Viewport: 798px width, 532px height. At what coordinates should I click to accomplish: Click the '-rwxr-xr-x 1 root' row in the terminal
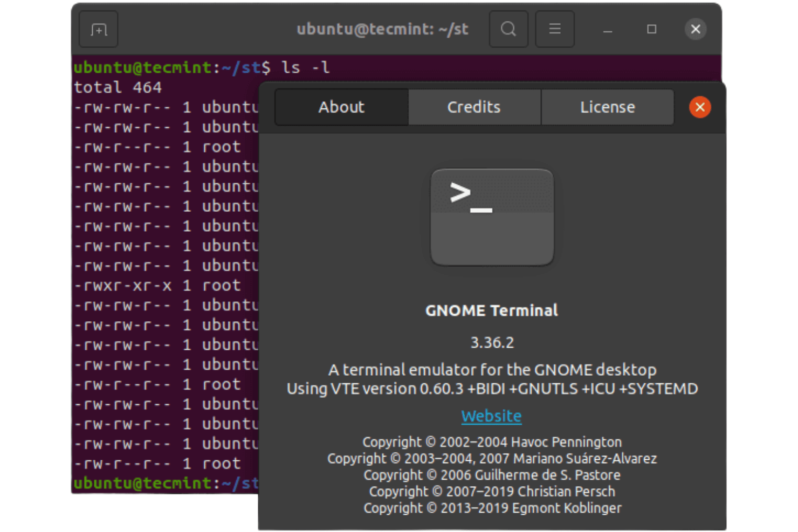(157, 286)
